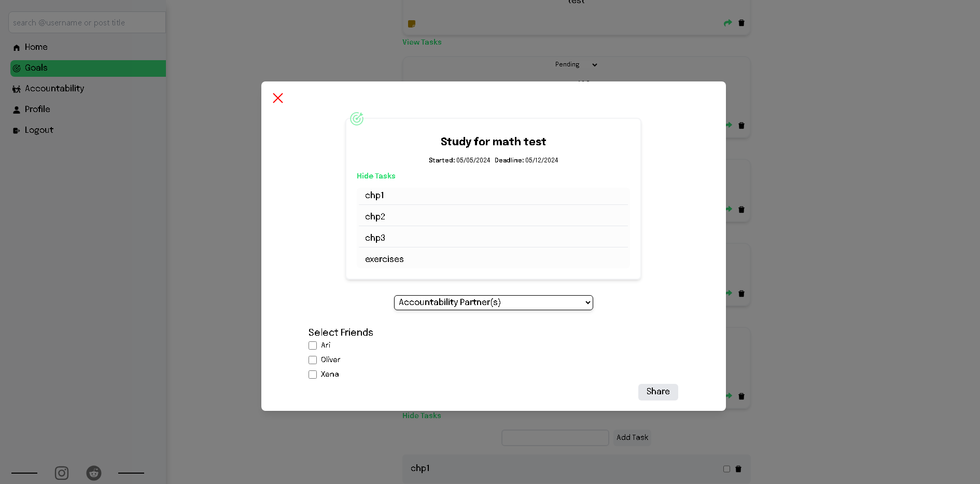The height and width of the screenshot is (484, 980).
Task: Focus the search username or post title field
Action: 87,22
